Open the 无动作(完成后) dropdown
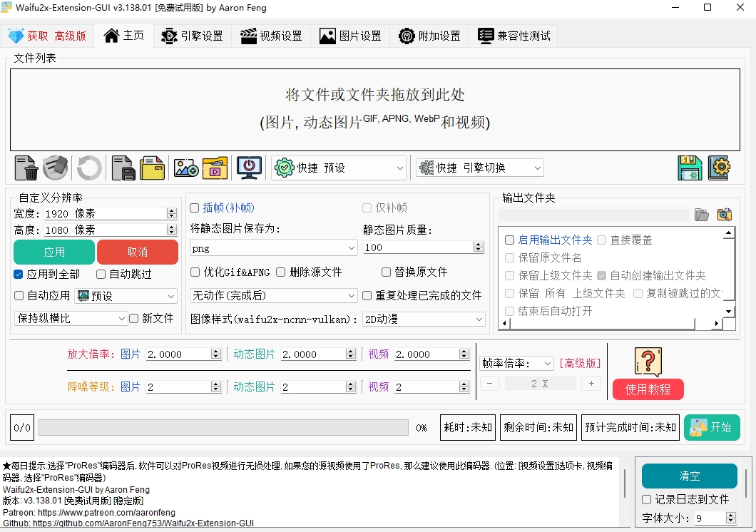This screenshot has height=532, width=756. click(273, 295)
